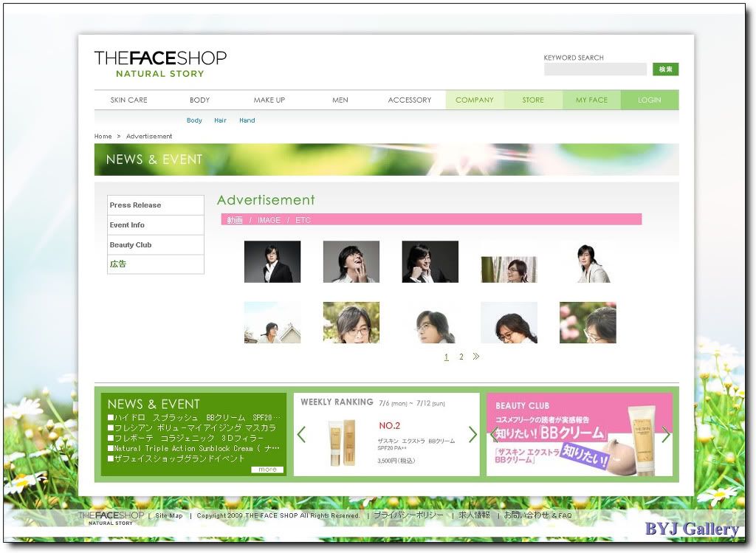
Task: Click the Weekly Ranking BB cream product image
Action: point(342,442)
